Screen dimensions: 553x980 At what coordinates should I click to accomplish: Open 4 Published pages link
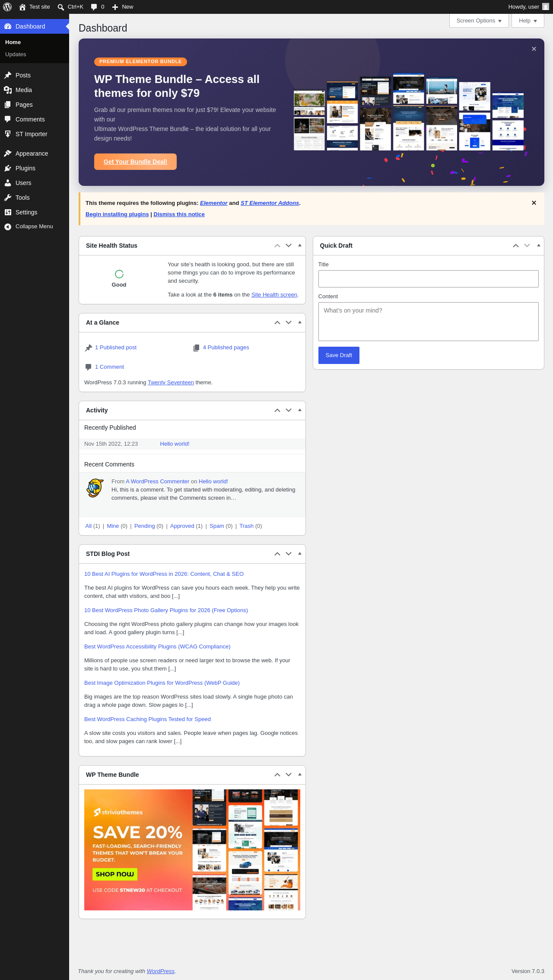[x=226, y=348]
